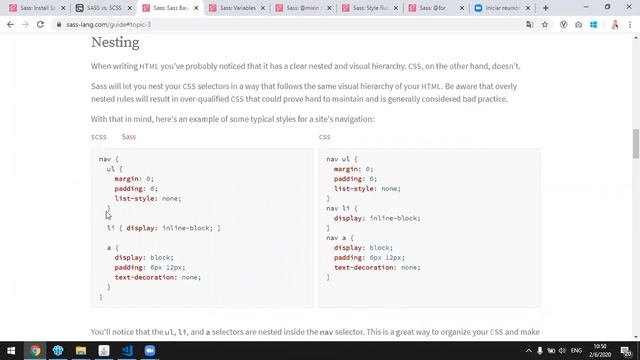This screenshot has width=640, height=360.
Task: Click the volume speaker tray icon
Action: 562,351
